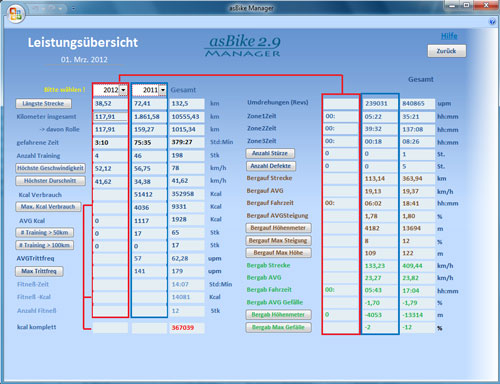Click the help icon below title bar
This screenshot has width=500, height=384.
(x=492, y=22)
